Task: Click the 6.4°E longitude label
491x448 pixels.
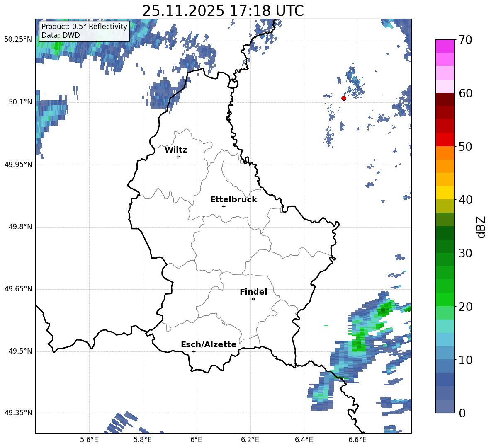Action: 304,440
